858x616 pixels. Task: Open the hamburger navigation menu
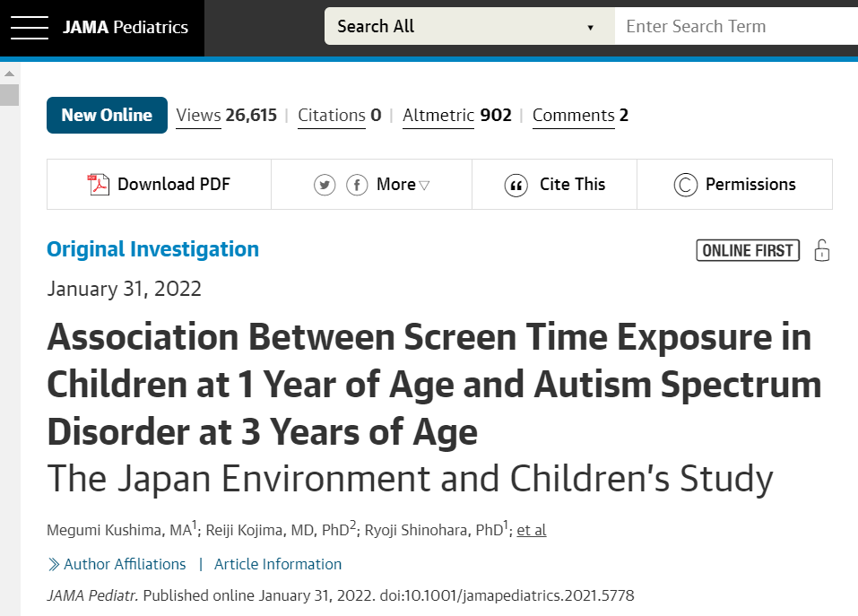pyautogui.click(x=29, y=27)
